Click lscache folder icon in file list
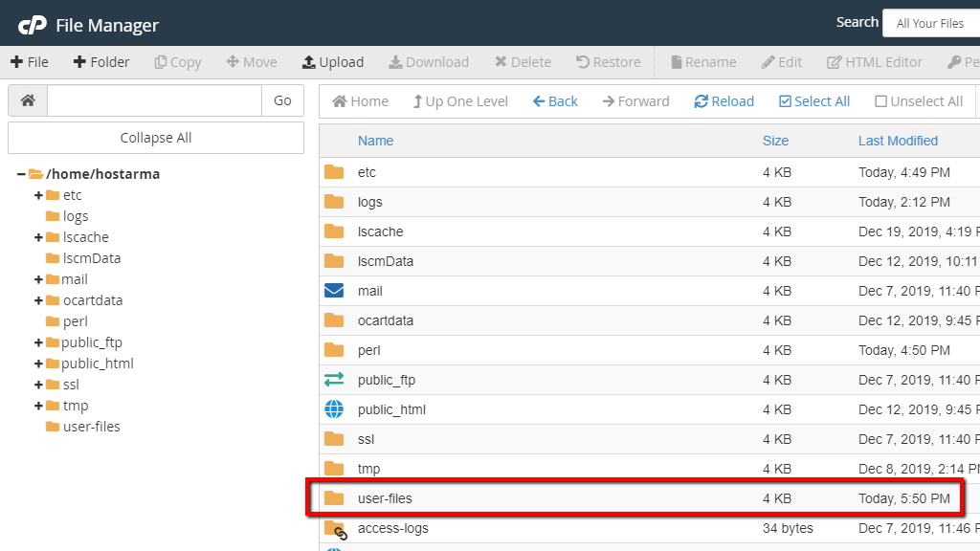The image size is (980, 551). [334, 231]
